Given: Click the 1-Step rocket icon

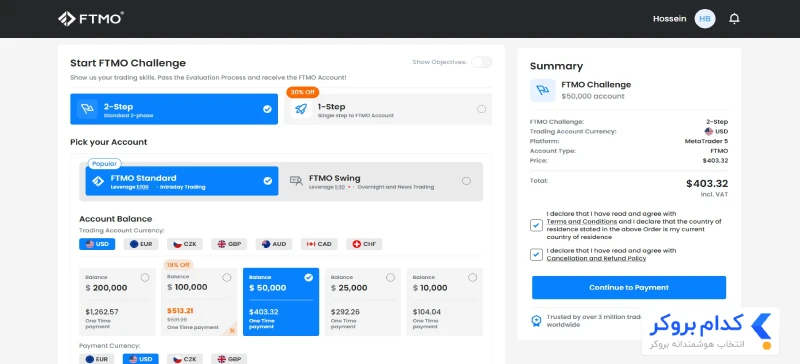Looking at the screenshot, I should click(x=301, y=109).
